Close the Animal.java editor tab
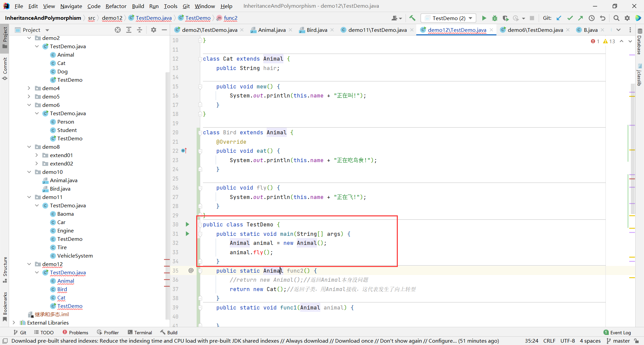This screenshot has height=345, width=644. 290,30
